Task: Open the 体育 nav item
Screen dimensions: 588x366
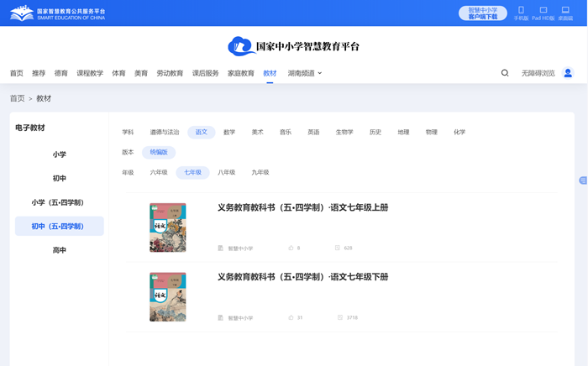Action: pyautogui.click(x=118, y=73)
